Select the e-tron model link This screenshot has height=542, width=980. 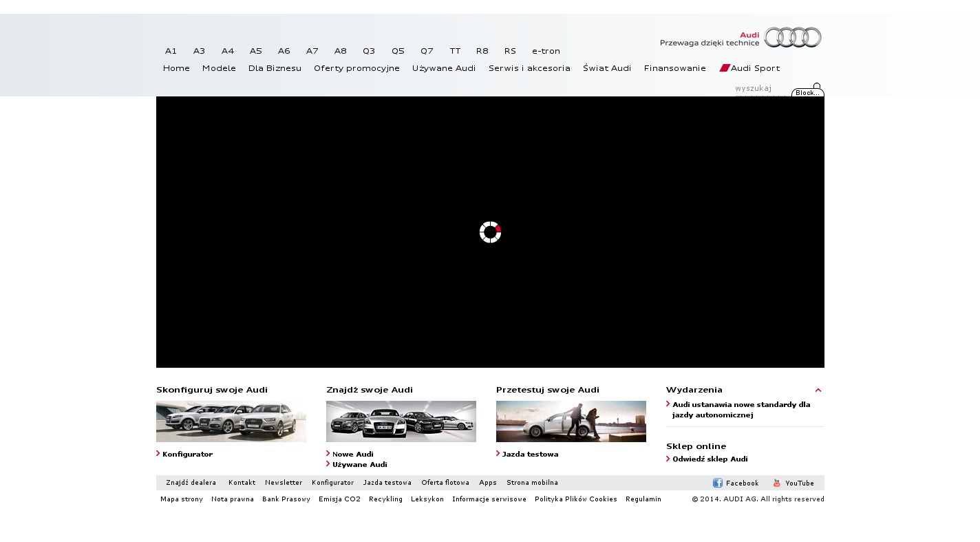pos(546,51)
